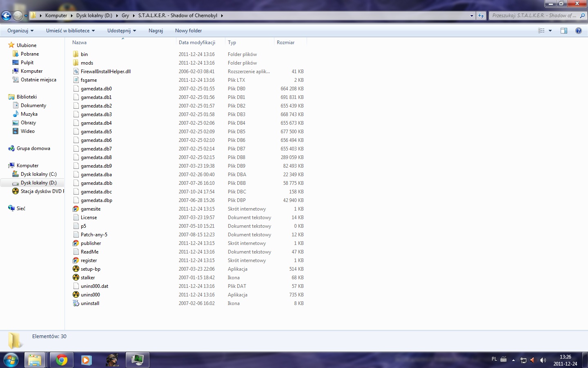Click the volume speaker tray icon
This screenshot has height=368, width=588.
[x=543, y=360]
